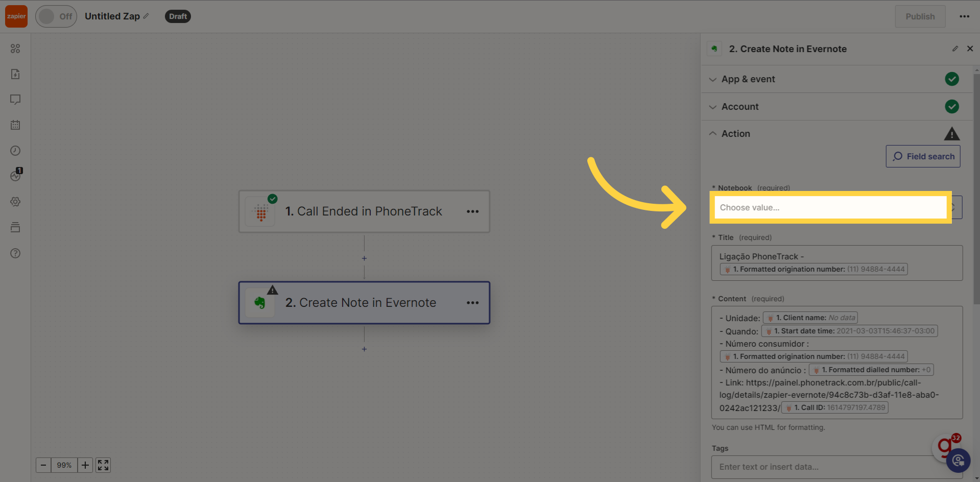
Task: Click the Draft status badge
Action: 178,16
